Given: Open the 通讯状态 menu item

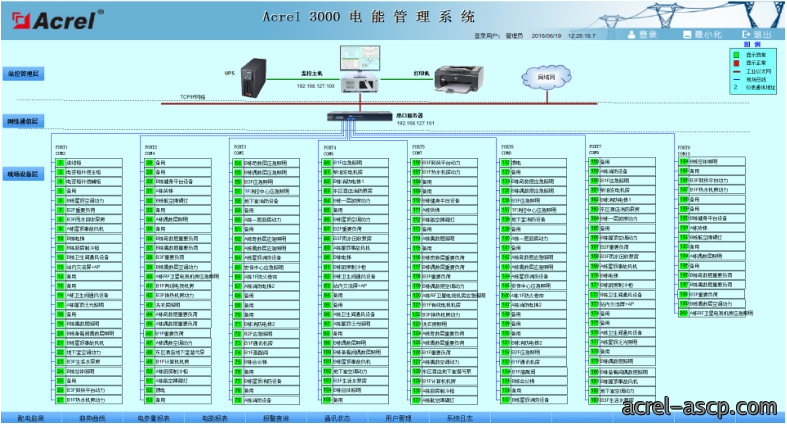Looking at the screenshot, I should [337, 418].
